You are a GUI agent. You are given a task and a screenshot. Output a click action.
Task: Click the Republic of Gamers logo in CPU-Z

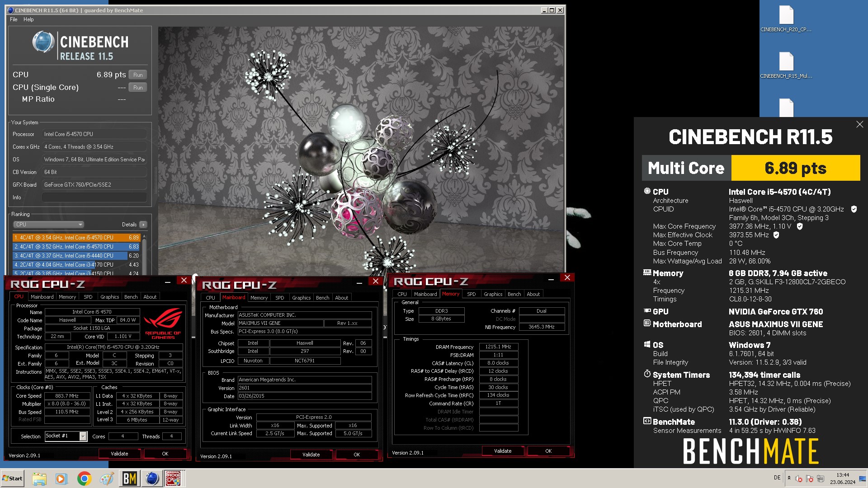[x=163, y=324]
